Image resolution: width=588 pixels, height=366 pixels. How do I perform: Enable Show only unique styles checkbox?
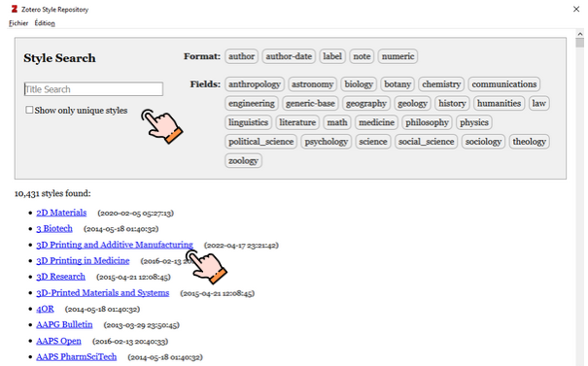coord(29,110)
